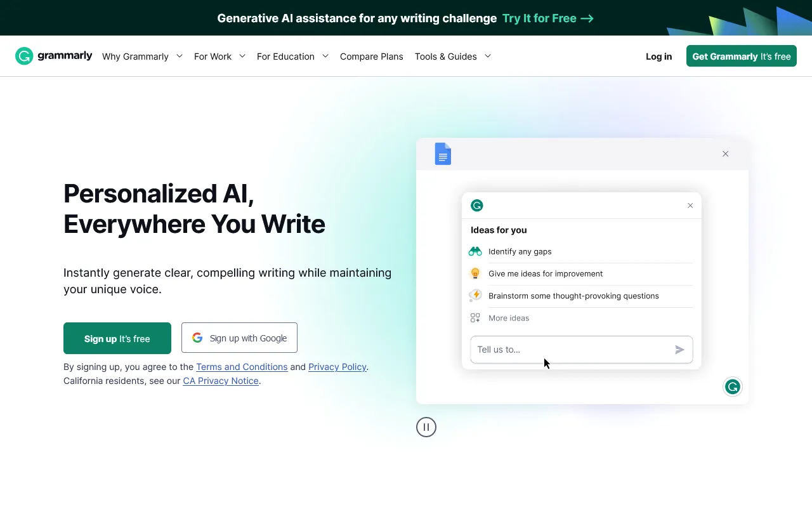This screenshot has height=528, width=812.
Task: Click the lightbulb icon beside Give me ideas
Action: (475, 274)
